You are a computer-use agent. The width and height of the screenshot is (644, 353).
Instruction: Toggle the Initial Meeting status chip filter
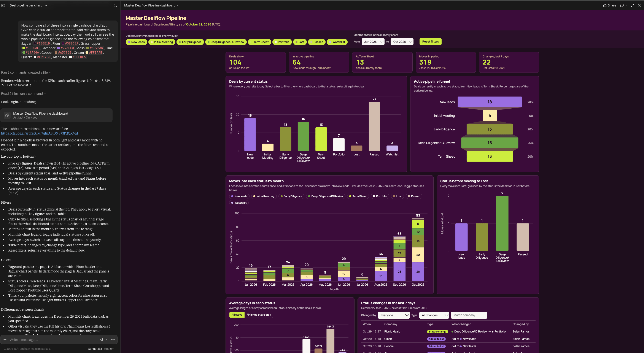coord(162,42)
